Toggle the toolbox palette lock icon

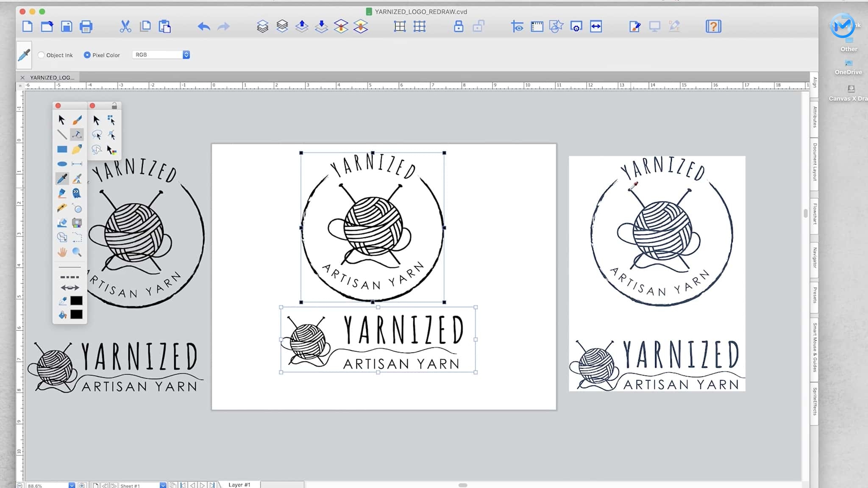point(114,106)
